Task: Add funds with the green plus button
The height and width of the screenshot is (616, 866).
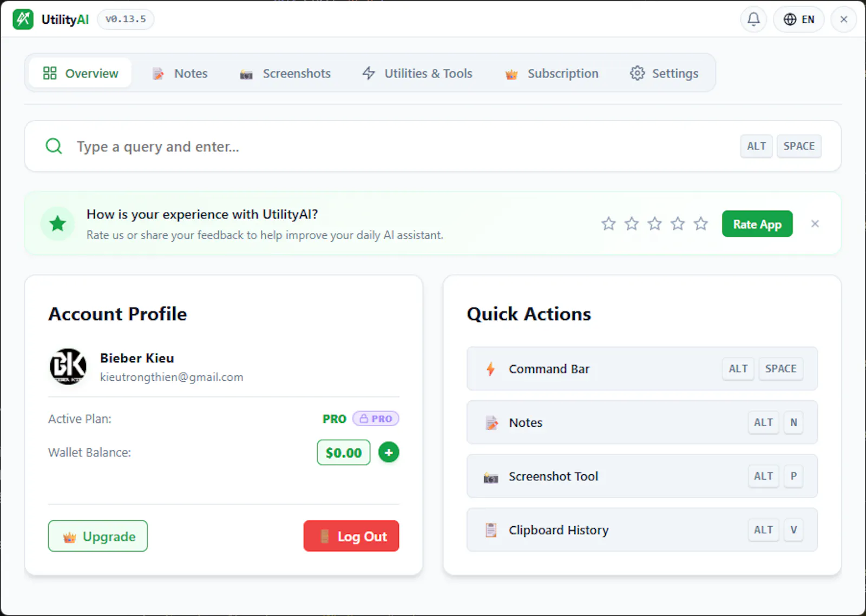Action: tap(389, 453)
